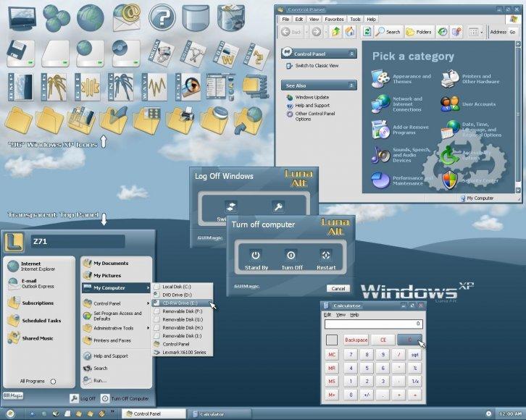The image size is (526, 420).
Task: Open Calculator's Edit menu
Action: pyautogui.click(x=327, y=315)
